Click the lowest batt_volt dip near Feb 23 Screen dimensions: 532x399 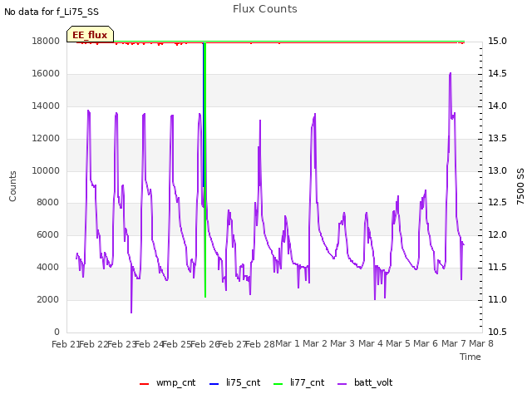coord(131,312)
